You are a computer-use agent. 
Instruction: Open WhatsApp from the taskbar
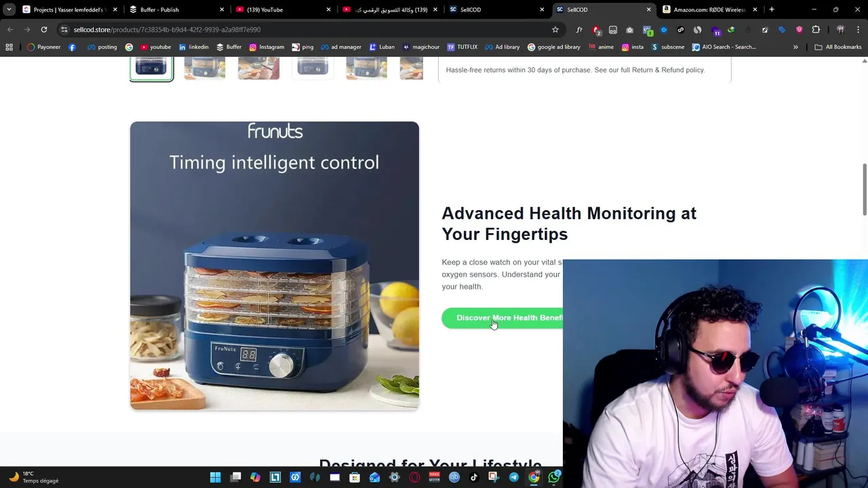tap(554, 477)
